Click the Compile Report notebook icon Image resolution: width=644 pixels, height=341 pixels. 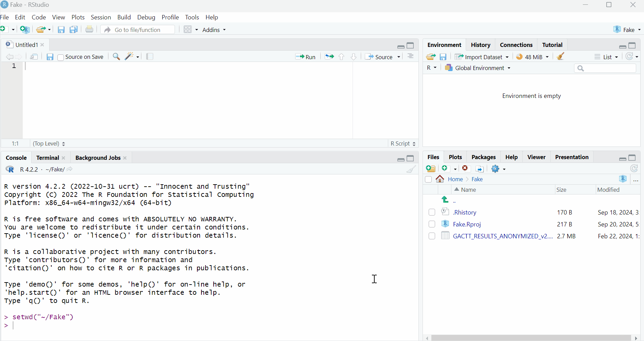(x=150, y=56)
